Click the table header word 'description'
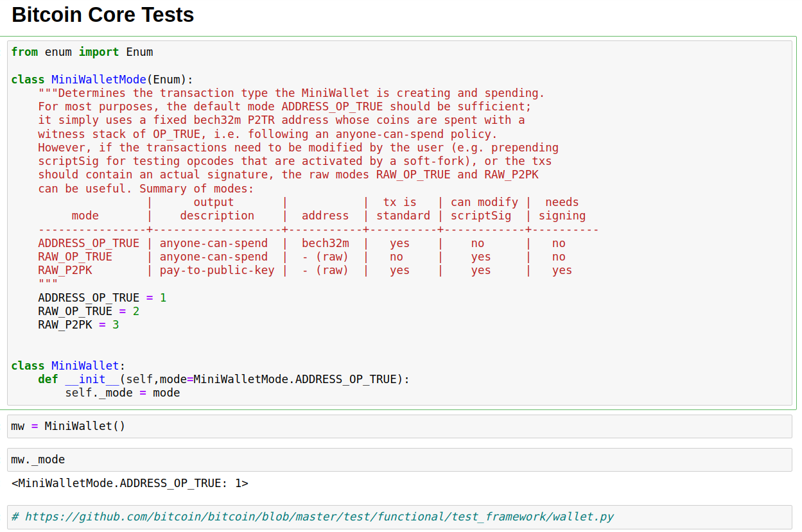 [x=216, y=216]
